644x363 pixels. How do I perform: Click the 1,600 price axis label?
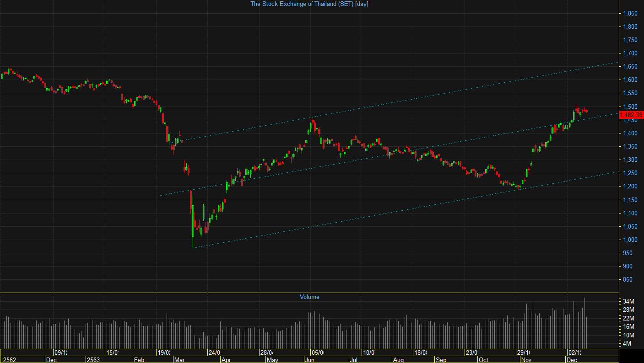(x=630, y=80)
